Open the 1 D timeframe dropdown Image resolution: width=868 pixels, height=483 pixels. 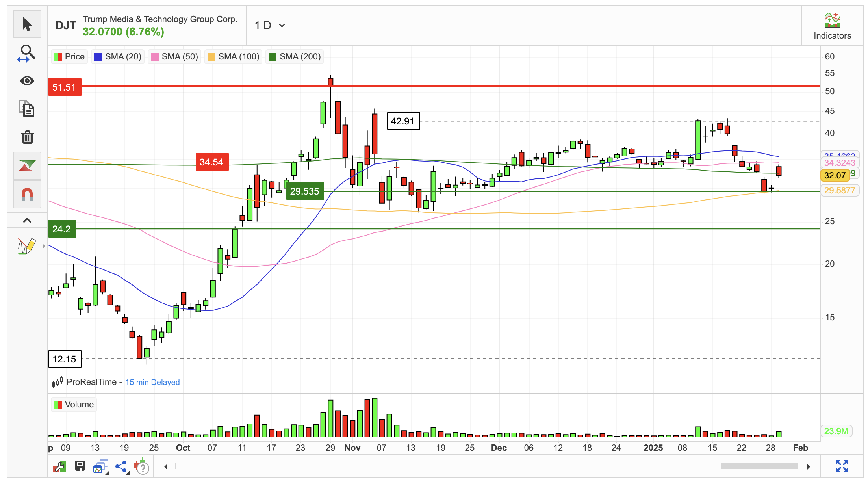(270, 26)
